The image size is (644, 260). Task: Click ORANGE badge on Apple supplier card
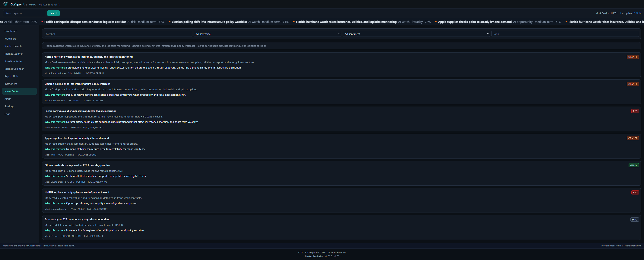point(633,138)
